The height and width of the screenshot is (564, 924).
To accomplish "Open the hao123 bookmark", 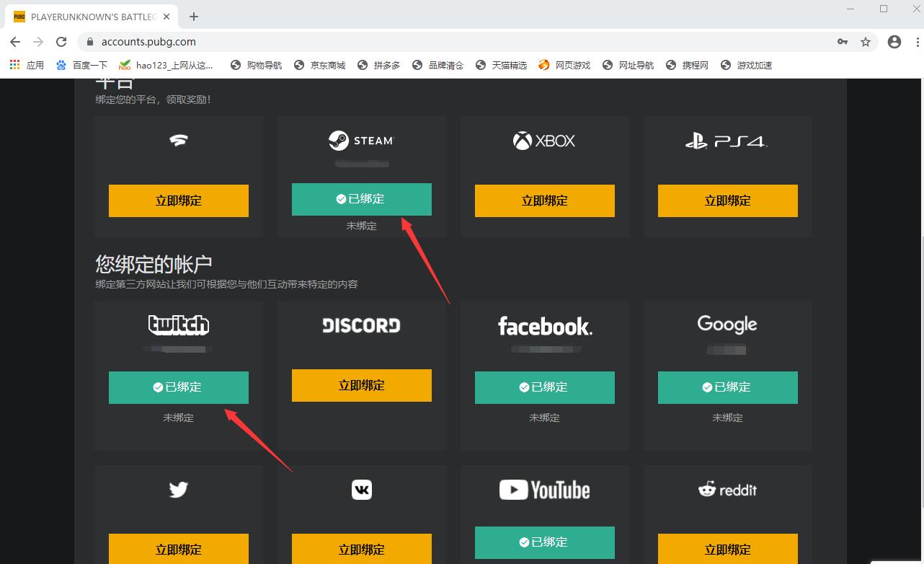I will tap(166, 65).
